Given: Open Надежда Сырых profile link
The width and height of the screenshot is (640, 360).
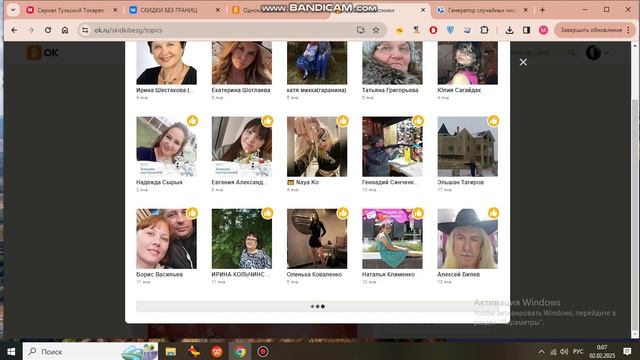Looking at the screenshot, I should tap(159, 182).
